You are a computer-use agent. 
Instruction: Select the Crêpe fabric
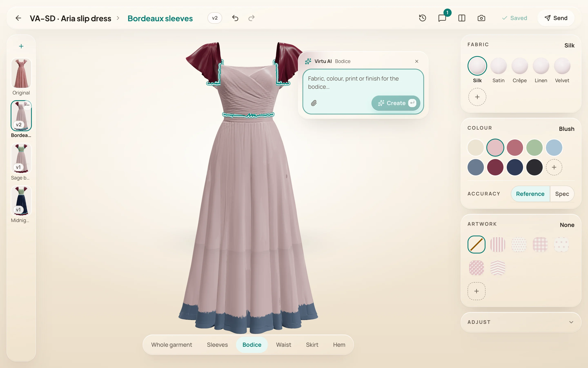[519, 70]
